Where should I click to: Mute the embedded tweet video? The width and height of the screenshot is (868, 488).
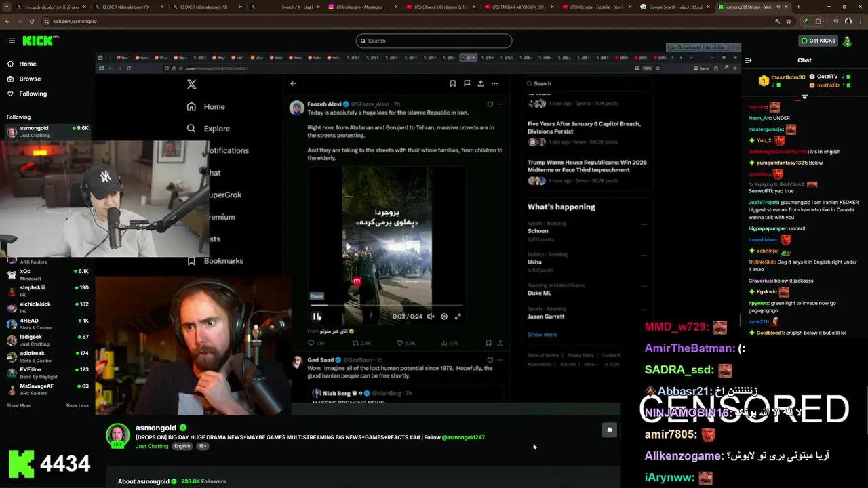430,317
